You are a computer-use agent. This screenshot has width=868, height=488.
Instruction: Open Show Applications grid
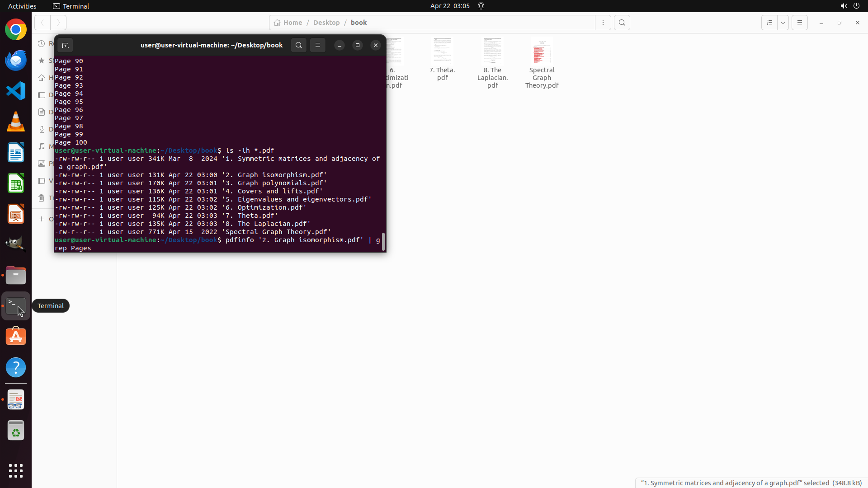pyautogui.click(x=16, y=470)
